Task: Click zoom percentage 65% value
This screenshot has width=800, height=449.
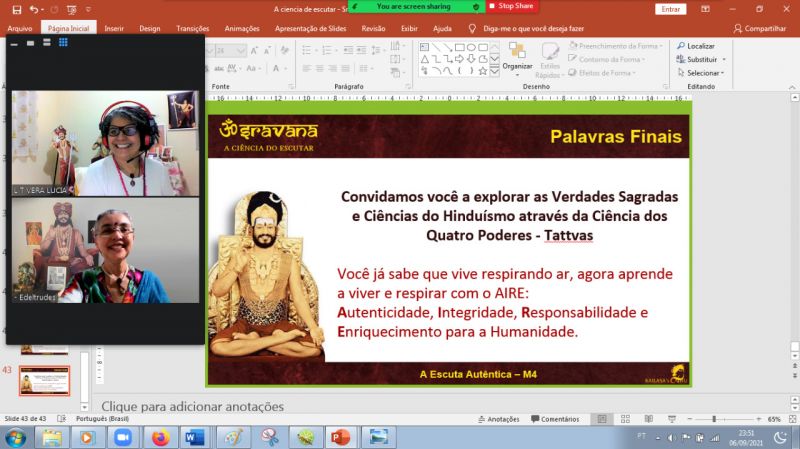Action: [x=774, y=419]
